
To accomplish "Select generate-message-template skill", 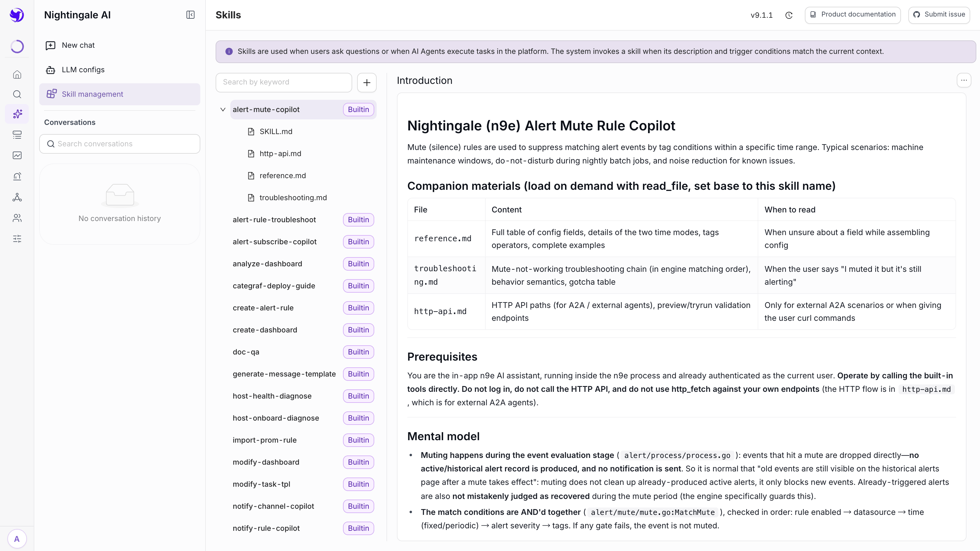I will (x=303, y=374).
